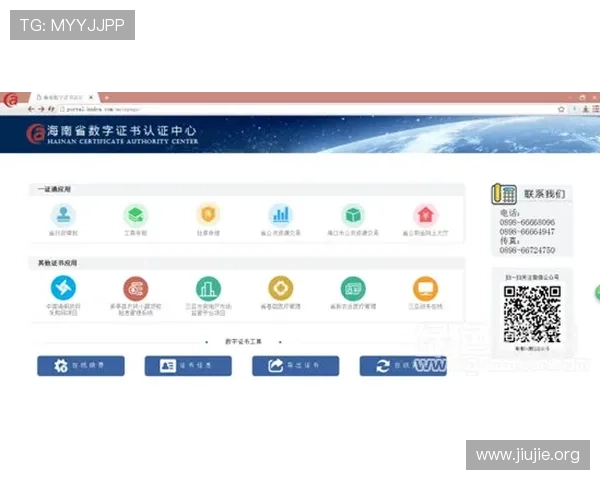Click the 一证通应用 section header

tap(54, 189)
